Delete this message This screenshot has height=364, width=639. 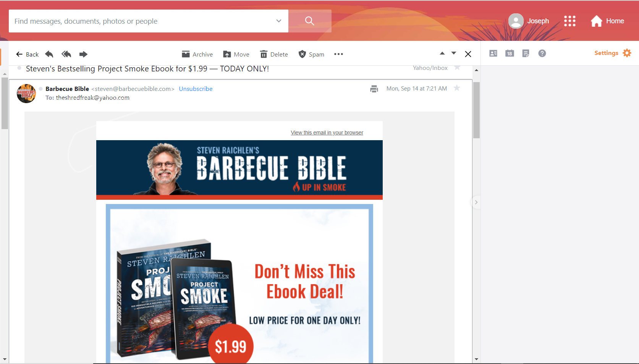274,54
